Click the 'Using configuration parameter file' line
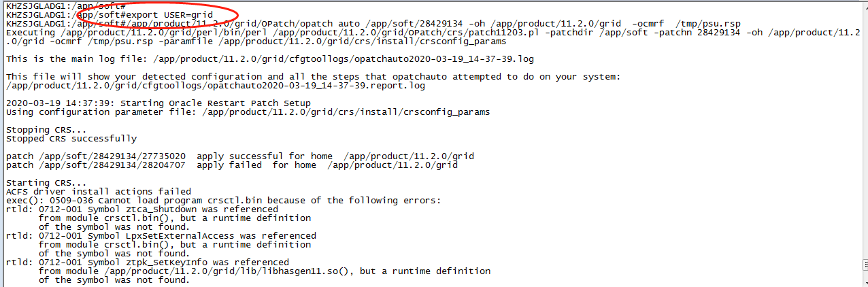Screen dimensions: 868x287 pyautogui.click(x=248, y=112)
